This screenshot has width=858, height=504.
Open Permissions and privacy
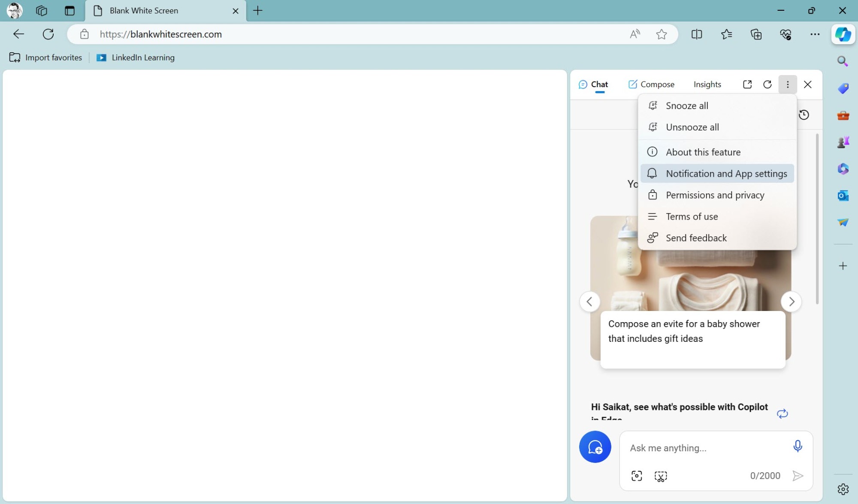point(717,195)
